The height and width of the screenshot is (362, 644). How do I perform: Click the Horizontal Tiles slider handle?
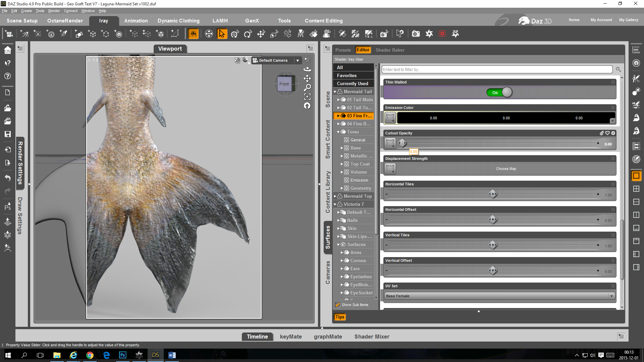(x=493, y=194)
